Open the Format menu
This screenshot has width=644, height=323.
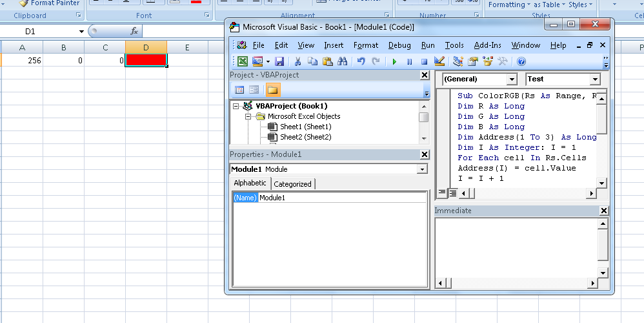click(366, 45)
